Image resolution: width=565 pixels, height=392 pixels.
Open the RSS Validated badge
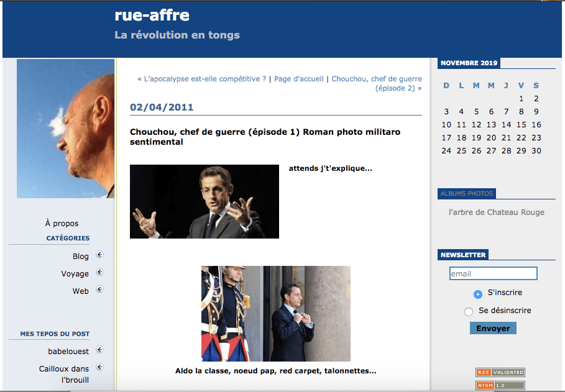tap(500, 372)
